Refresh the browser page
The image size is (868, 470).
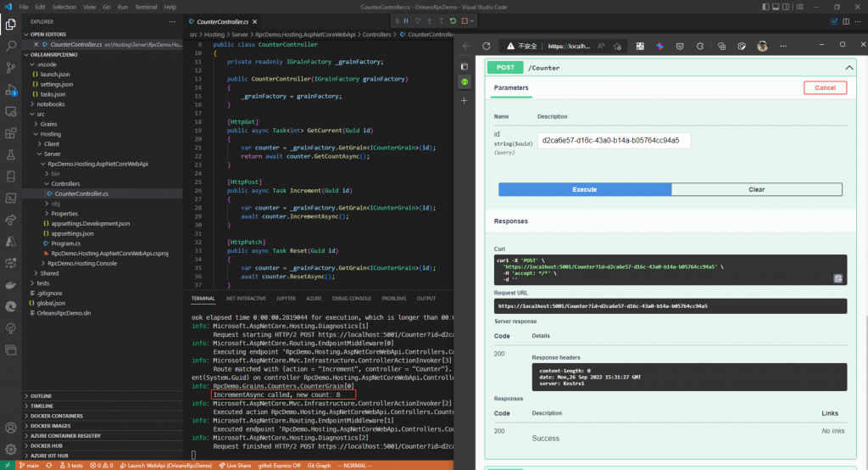pos(487,46)
